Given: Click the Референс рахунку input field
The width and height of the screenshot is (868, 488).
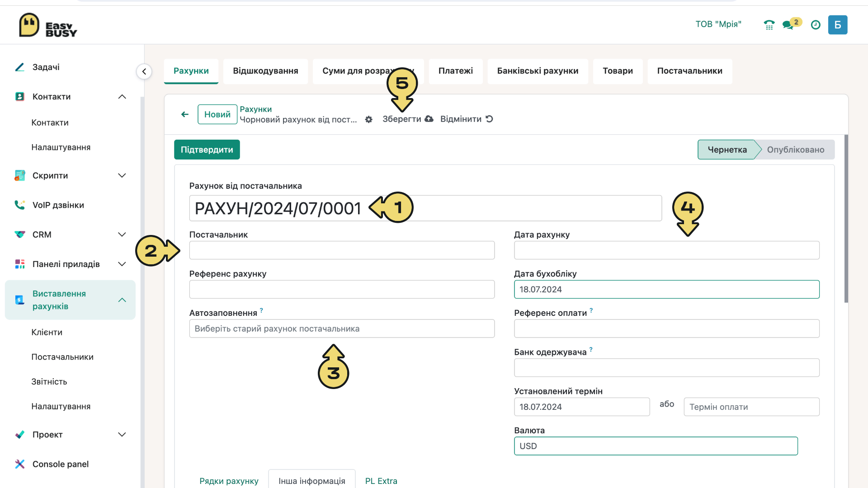Looking at the screenshot, I should pyautogui.click(x=342, y=289).
